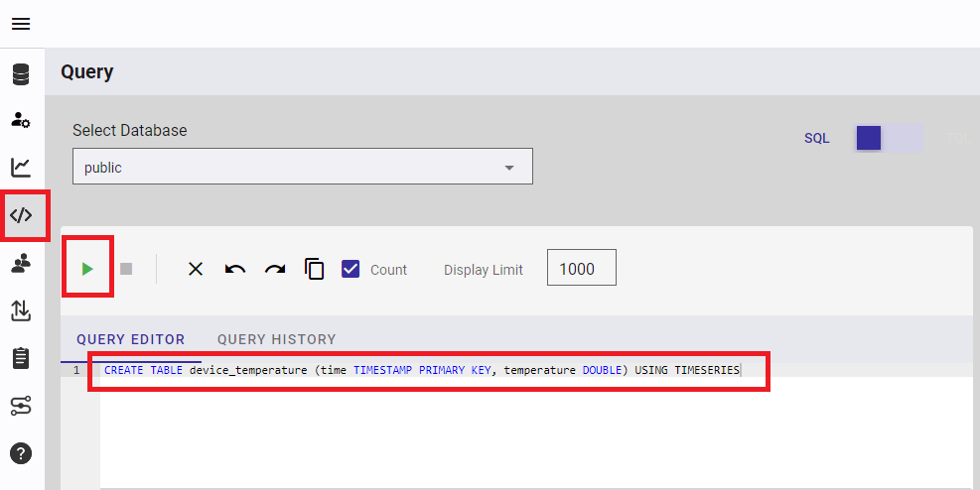980x490 pixels.
Task: Stop query execution with the square button
Action: pos(126,269)
